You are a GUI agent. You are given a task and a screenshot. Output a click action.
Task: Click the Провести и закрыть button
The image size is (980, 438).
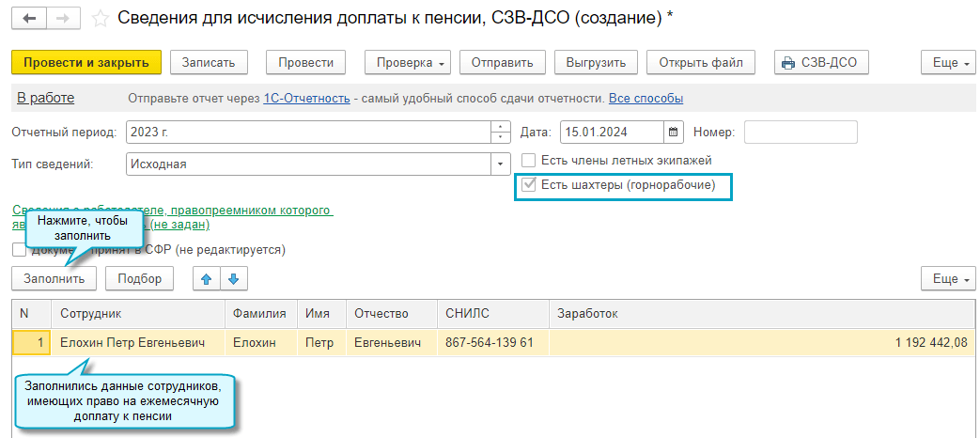coord(86,62)
